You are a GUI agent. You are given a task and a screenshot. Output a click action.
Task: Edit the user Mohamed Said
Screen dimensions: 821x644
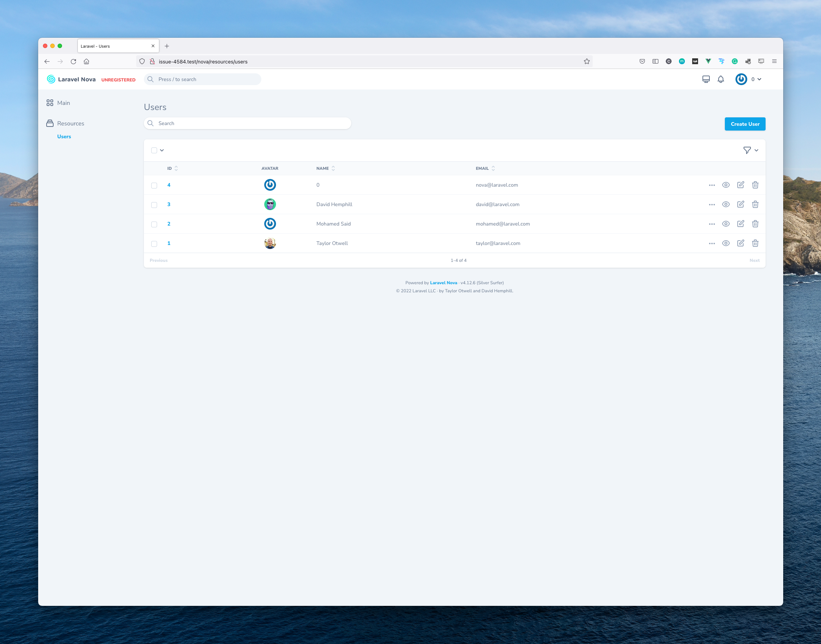click(741, 224)
